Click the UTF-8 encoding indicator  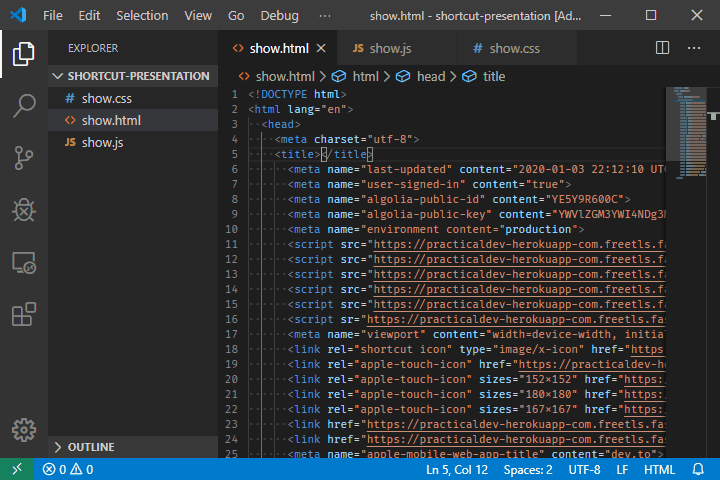[584, 469]
